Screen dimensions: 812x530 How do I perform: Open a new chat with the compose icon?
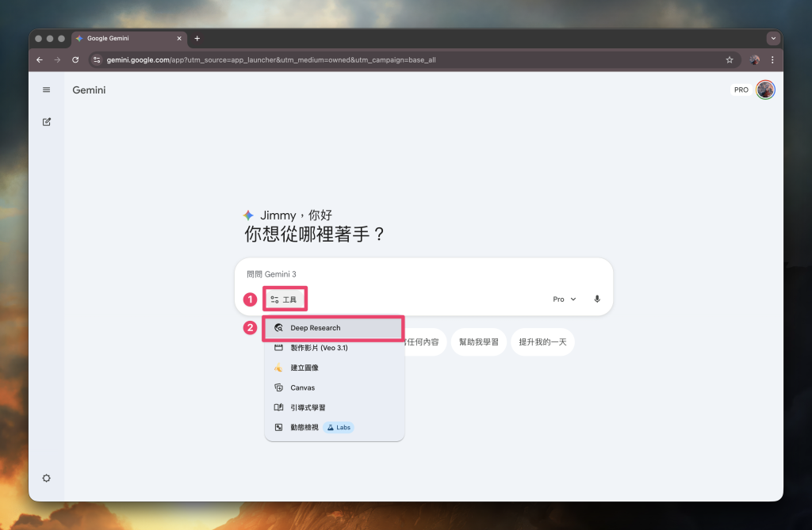pyautogui.click(x=46, y=121)
